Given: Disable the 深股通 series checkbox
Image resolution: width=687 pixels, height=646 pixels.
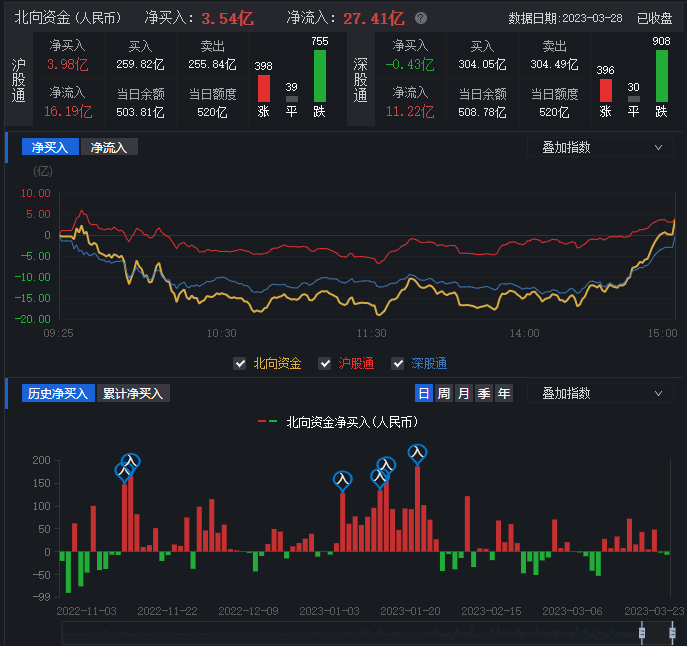Looking at the screenshot, I should 398,364.
